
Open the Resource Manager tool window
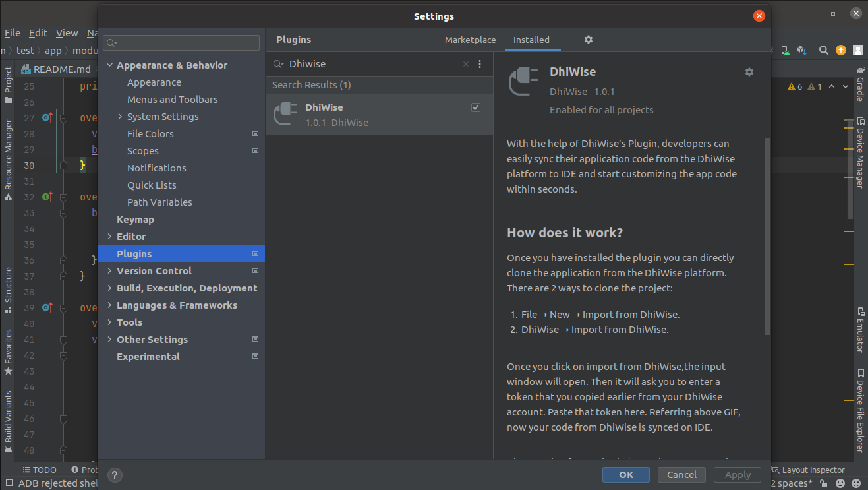point(8,160)
